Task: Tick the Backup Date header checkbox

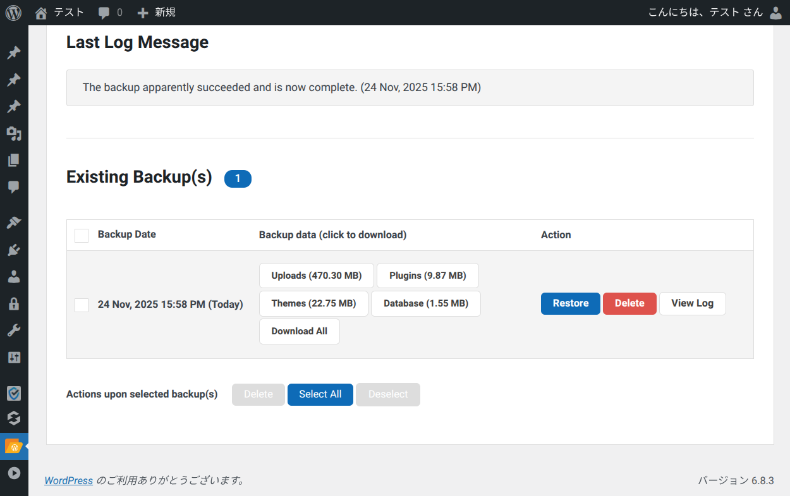Action: pos(82,235)
